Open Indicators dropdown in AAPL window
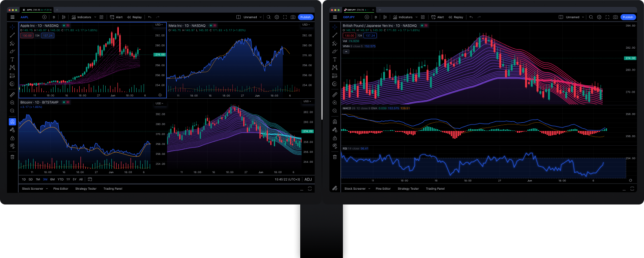 [82, 17]
